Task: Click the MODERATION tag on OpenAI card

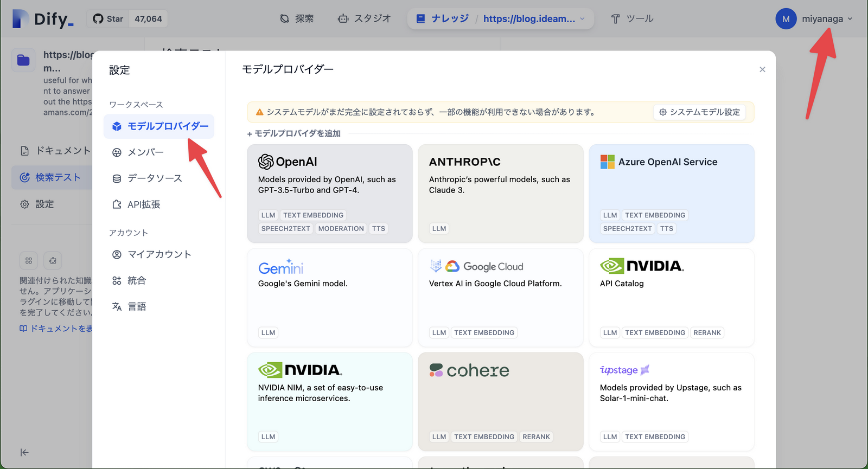Action: [341, 229]
